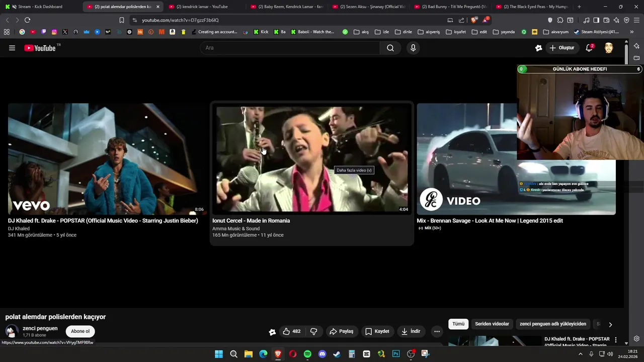Image resolution: width=644 pixels, height=362 pixels.
Task: Bookmark this page with the bookmark icon
Action: tap(122, 20)
